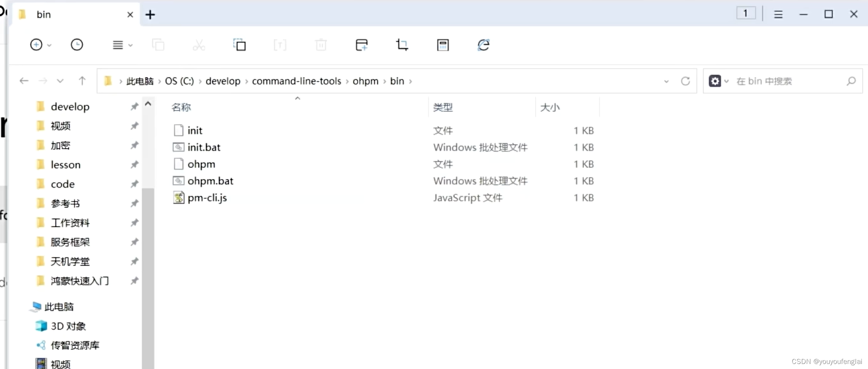Click the Delete trash toolbar icon

tap(321, 45)
